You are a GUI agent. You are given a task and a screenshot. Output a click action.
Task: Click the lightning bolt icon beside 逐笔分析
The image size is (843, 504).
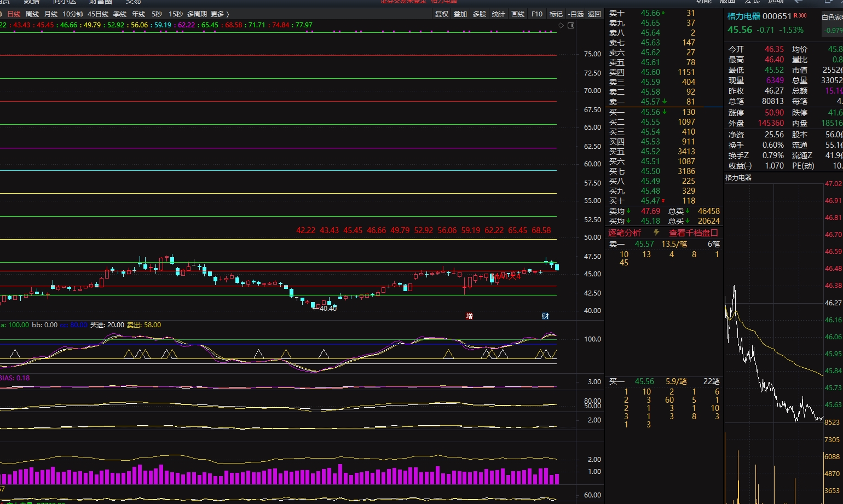click(x=656, y=233)
